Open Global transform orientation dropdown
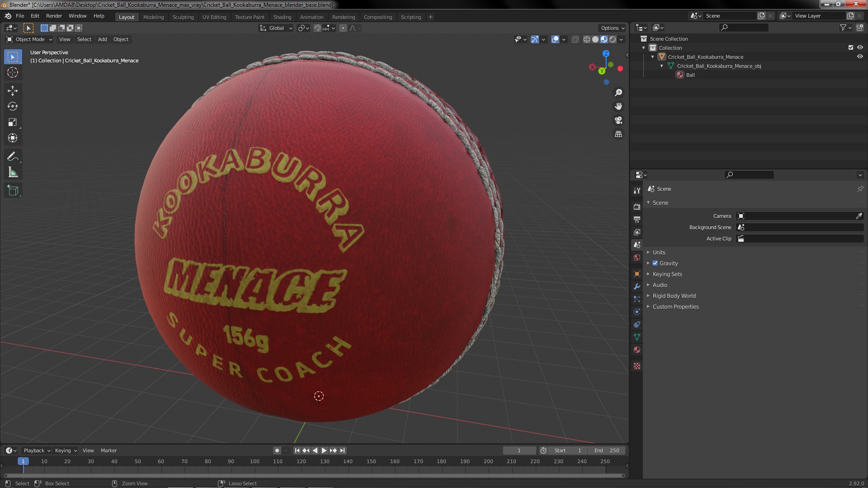The image size is (868, 488). (x=276, y=28)
